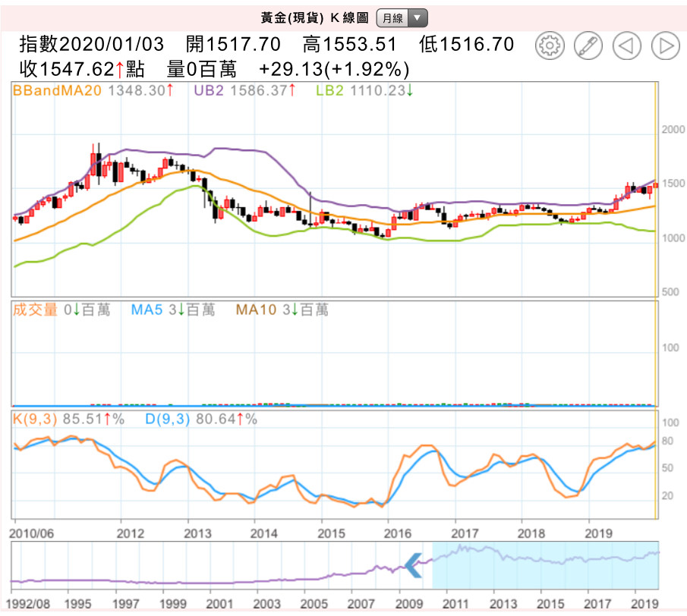This screenshot has width=687, height=616.
Task: Click the highlighted blue range in the overview navigator
Action: (x=545, y=565)
